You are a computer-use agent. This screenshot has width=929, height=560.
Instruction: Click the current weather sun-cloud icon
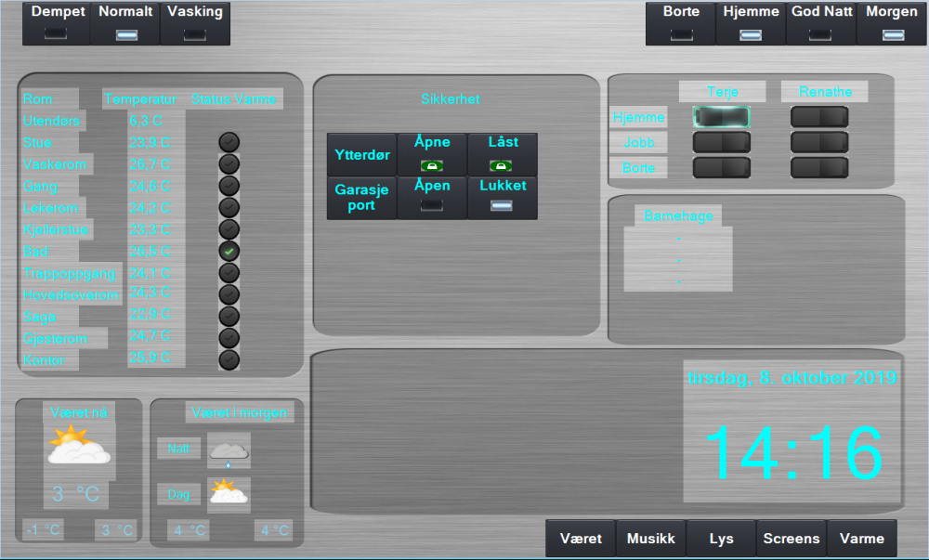click(79, 446)
